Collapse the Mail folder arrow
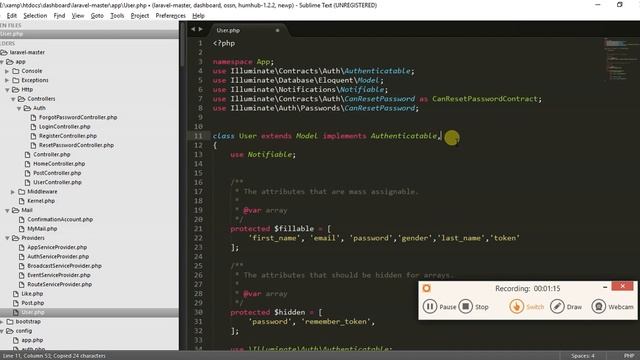This screenshot has height=360, width=640. coord(7,210)
